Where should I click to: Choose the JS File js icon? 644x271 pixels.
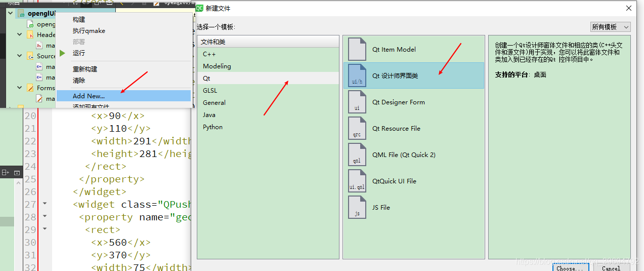coord(357,207)
